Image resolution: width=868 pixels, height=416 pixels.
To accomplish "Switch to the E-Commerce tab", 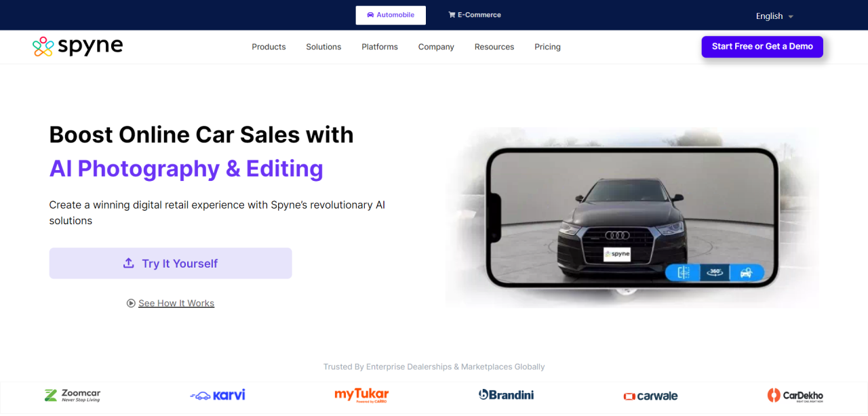I will [475, 15].
